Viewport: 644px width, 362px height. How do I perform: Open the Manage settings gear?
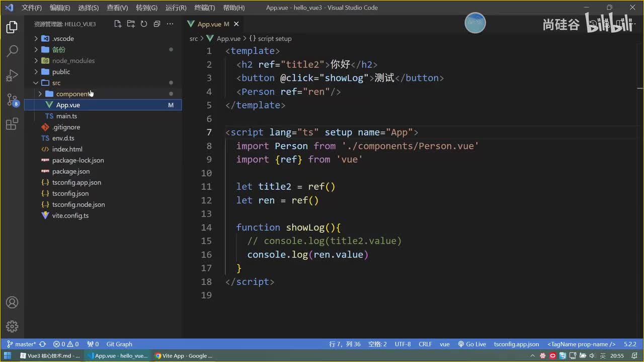pyautogui.click(x=12, y=326)
